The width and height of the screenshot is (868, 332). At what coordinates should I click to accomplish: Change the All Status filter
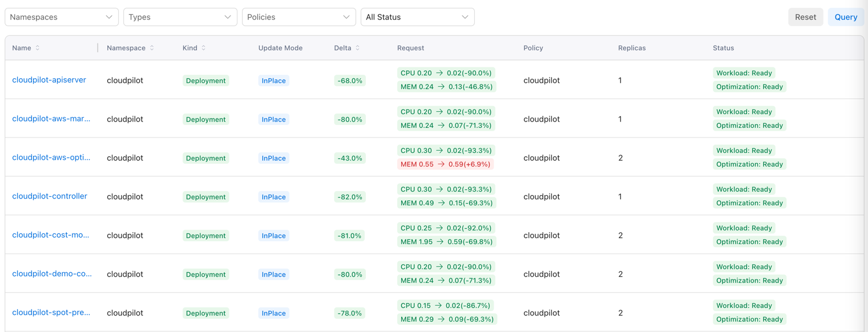418,17
